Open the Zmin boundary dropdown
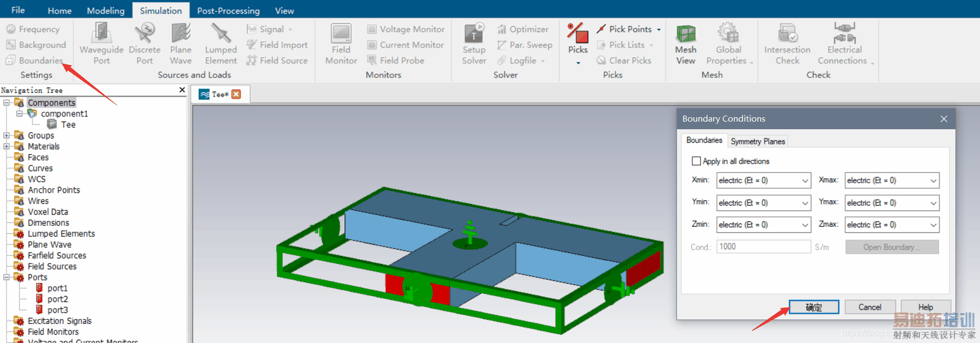Image resolution: width=980 pixels, height=343 pixels. click(764, 225)
